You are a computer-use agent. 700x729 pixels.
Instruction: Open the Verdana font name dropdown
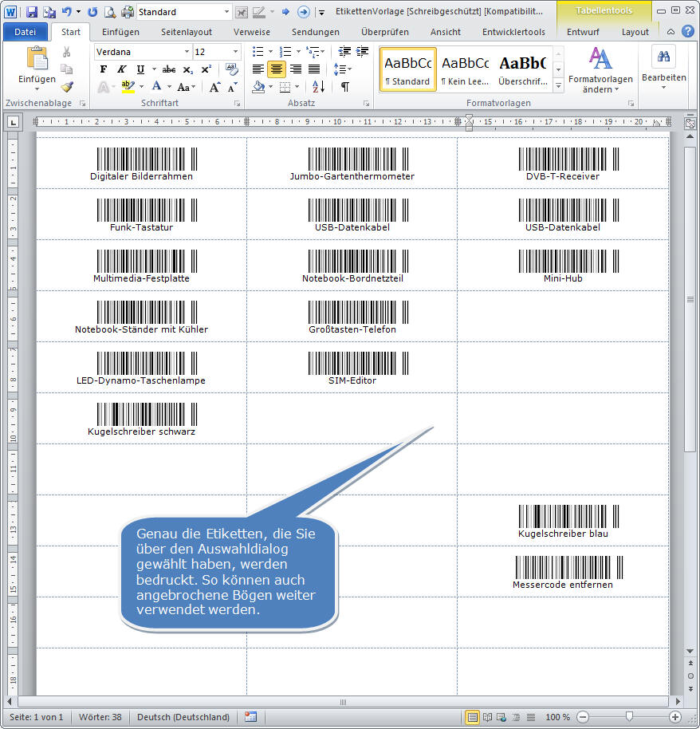click(x=187, y=52)
